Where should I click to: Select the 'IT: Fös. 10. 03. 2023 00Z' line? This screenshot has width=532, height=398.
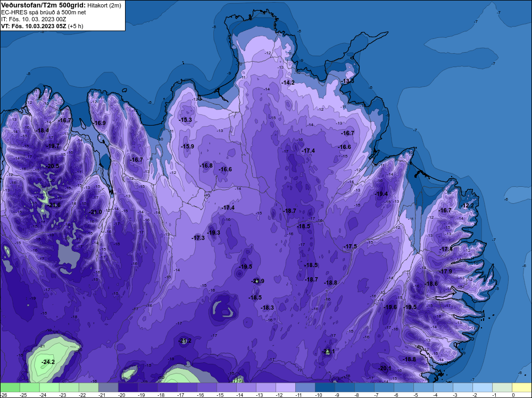pos(34,19)
